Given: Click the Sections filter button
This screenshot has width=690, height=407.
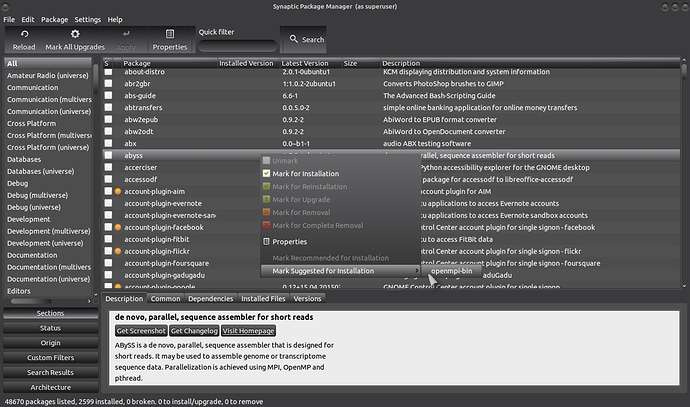Looking at the screenshot, I should click(x=51, y=313).
